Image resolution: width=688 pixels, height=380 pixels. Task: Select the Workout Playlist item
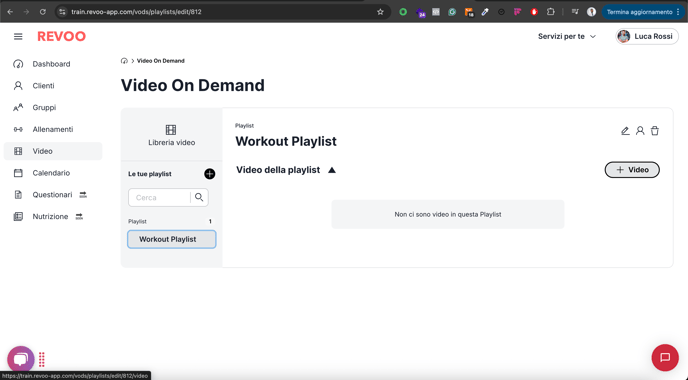pyautogui.click(x=172, y=239)
